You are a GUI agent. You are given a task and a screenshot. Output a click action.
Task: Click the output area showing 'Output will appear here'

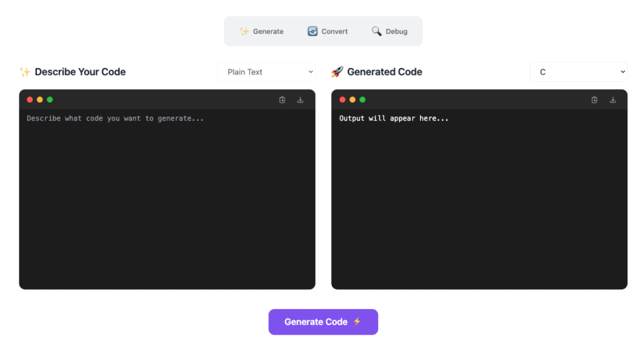(x=480, y=199)
